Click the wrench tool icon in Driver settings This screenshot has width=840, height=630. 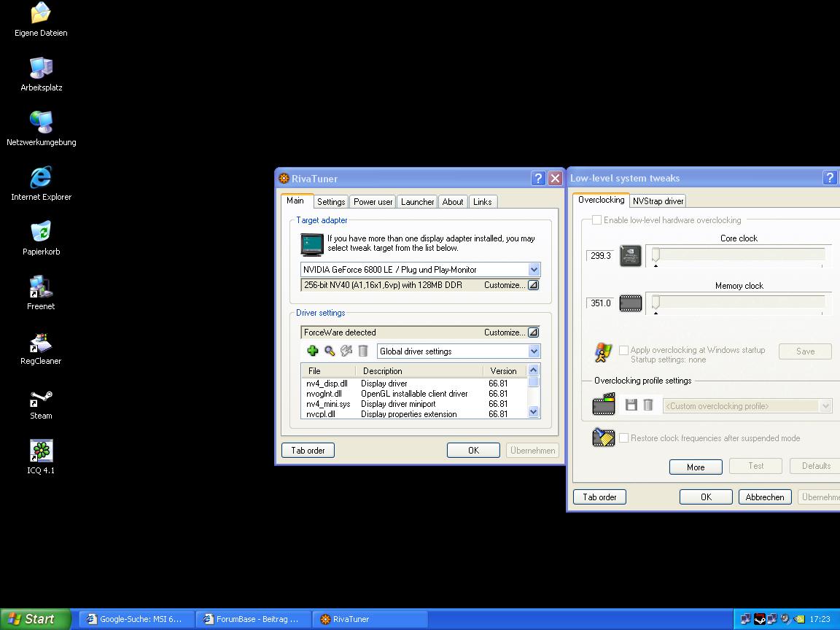(346, 351)
